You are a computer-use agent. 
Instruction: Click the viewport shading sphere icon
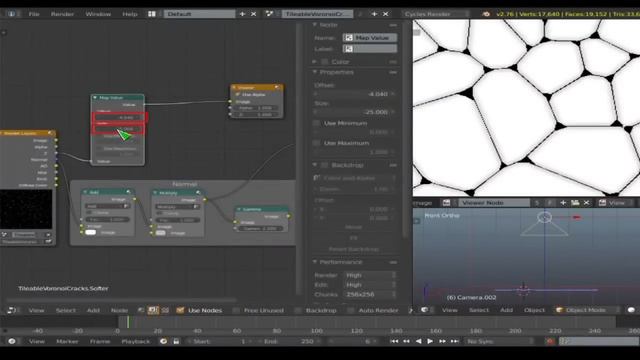pos(631,310)
